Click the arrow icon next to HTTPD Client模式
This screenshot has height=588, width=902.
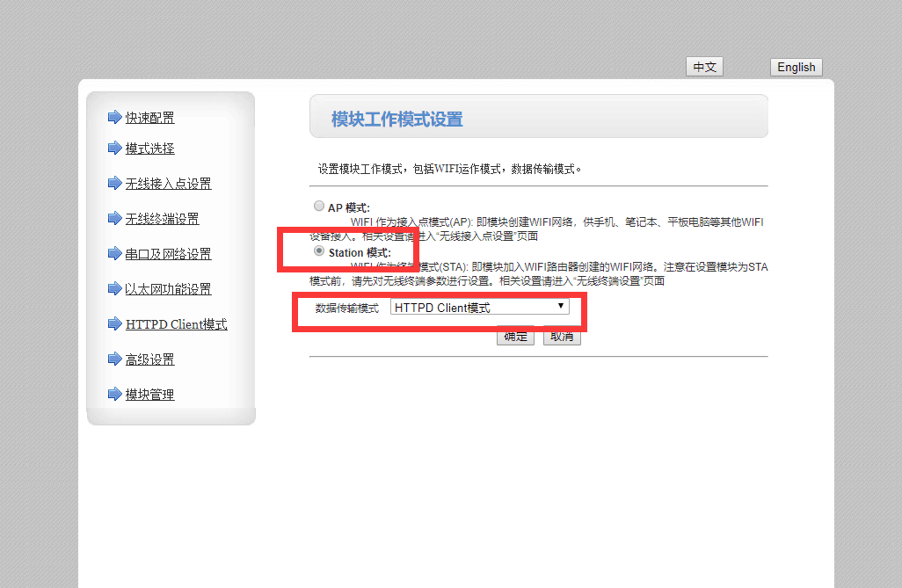[x=114, y=323]
